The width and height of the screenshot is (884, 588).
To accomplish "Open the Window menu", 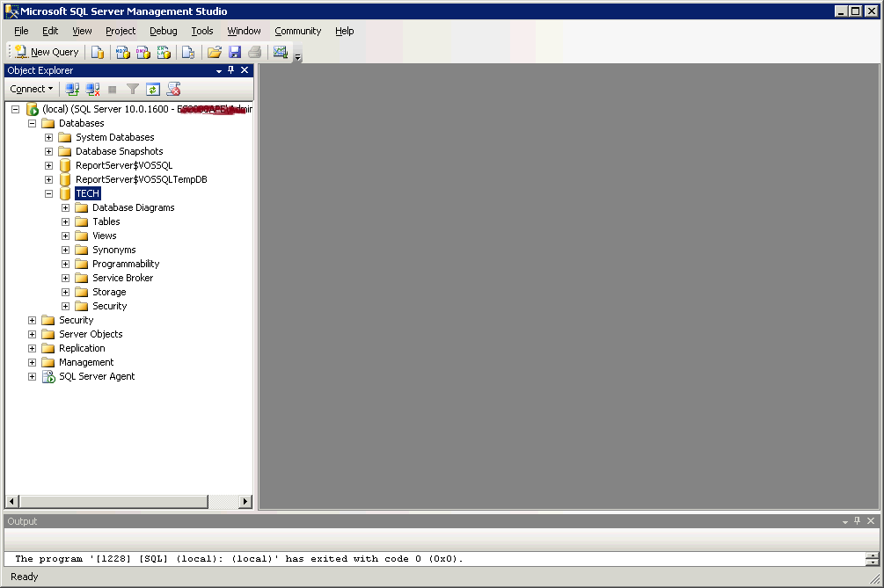I will click(245, 31).
